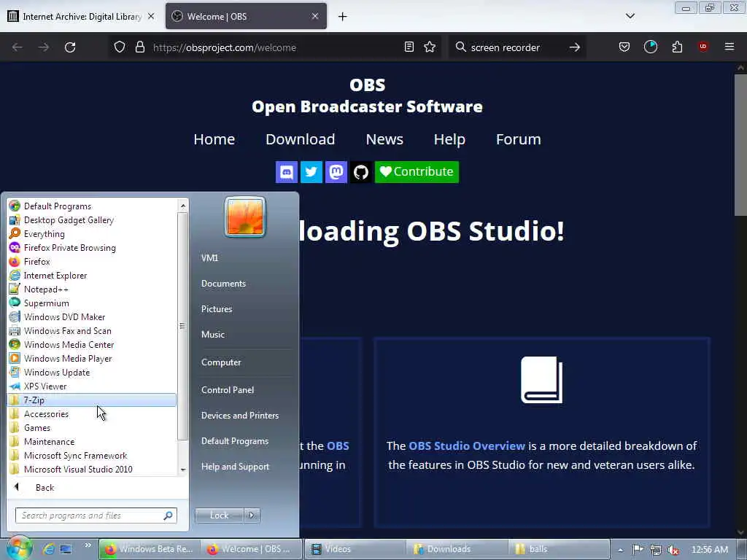Click the 12:56 AM taskbar clock

click(710, 550)
